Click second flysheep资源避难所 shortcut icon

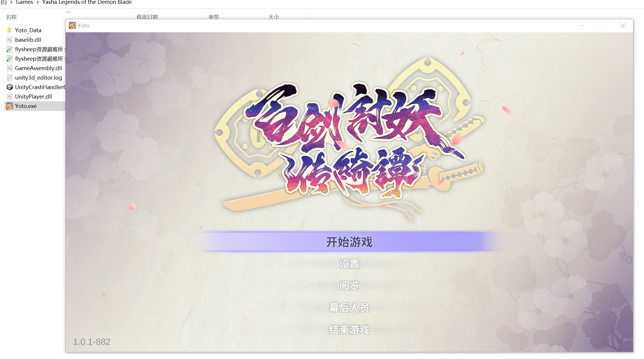click(x=9, y=59)
